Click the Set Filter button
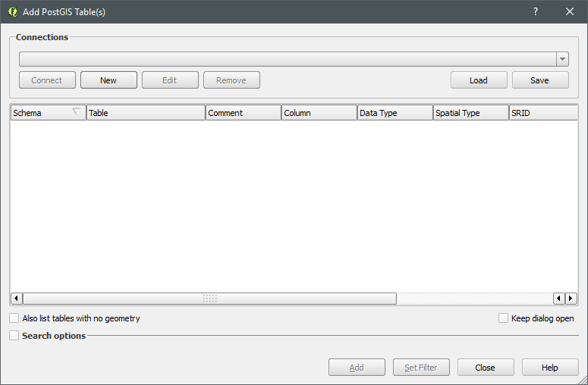Image resolution: width=588 pixels, height=385 pixels. pyautogui.click(x=421, y=368)
